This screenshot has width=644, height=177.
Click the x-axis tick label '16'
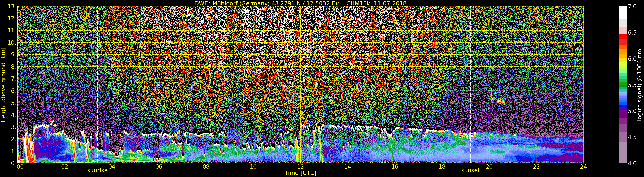point(395,167)
